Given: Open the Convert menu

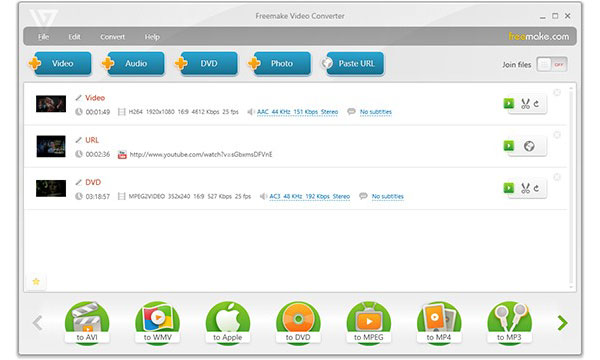Looking at the screenshot, I should pyautogui.click(x=112, y=37).
